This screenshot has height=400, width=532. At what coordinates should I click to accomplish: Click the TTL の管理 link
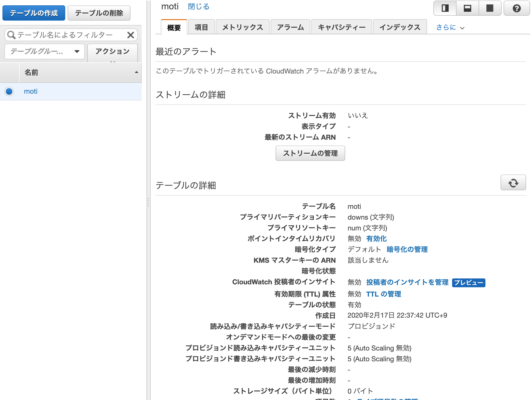pyautogui.click(x=383, y=294)
